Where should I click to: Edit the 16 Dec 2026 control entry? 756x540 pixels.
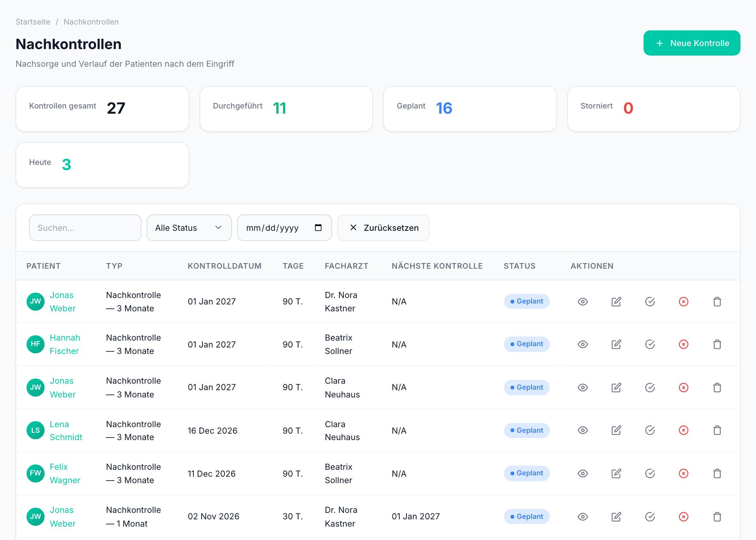coord(616,430)
